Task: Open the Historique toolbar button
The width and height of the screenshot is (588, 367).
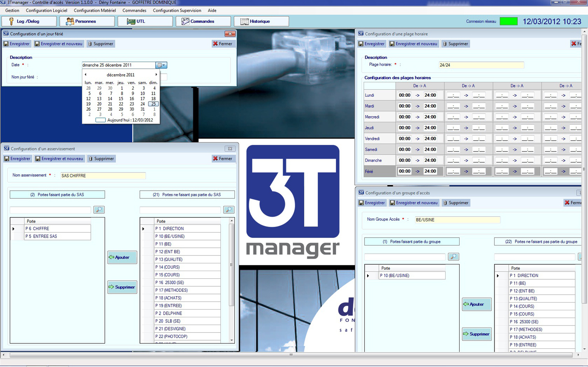Action: click(x=262, y=21)
